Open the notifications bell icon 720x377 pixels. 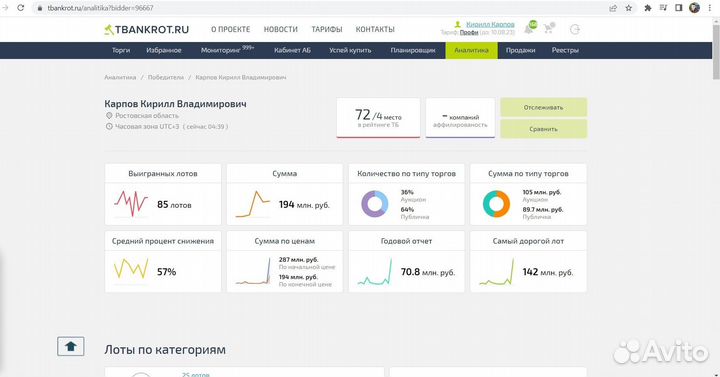tap(529, 29)
